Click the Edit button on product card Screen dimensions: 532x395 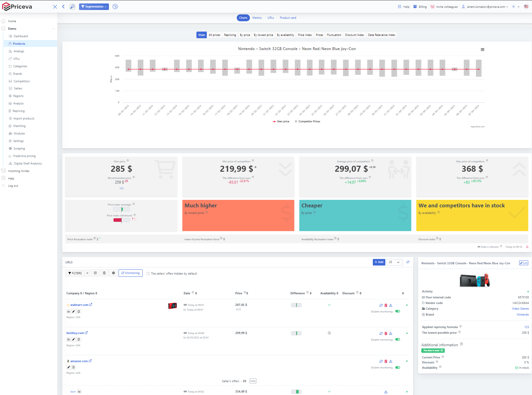tap(524, 263)
